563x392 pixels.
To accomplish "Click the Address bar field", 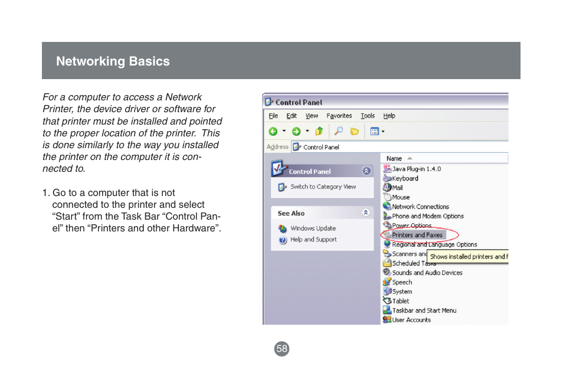I will pyautogui.click(x=400, y=147).
